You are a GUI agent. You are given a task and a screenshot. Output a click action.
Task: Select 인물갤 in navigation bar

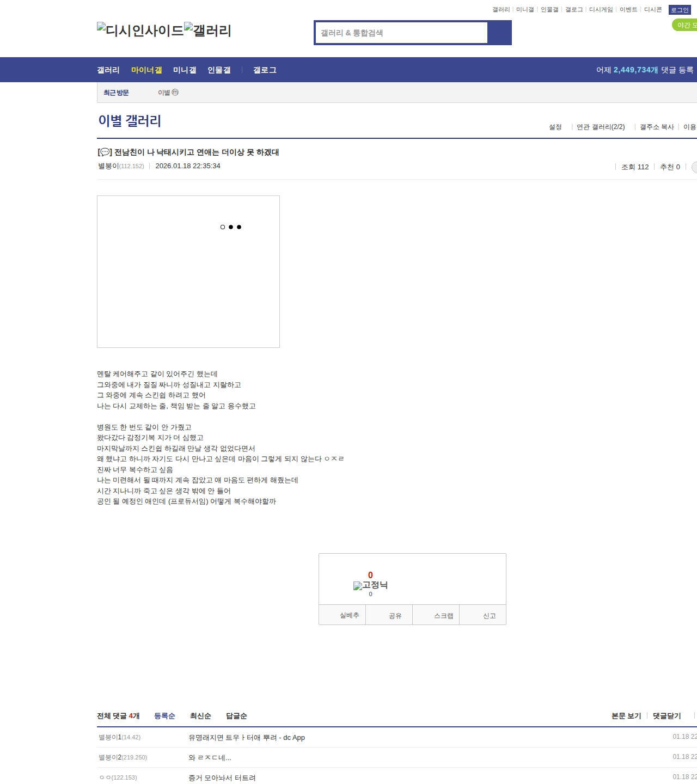[x=219, y=70]
